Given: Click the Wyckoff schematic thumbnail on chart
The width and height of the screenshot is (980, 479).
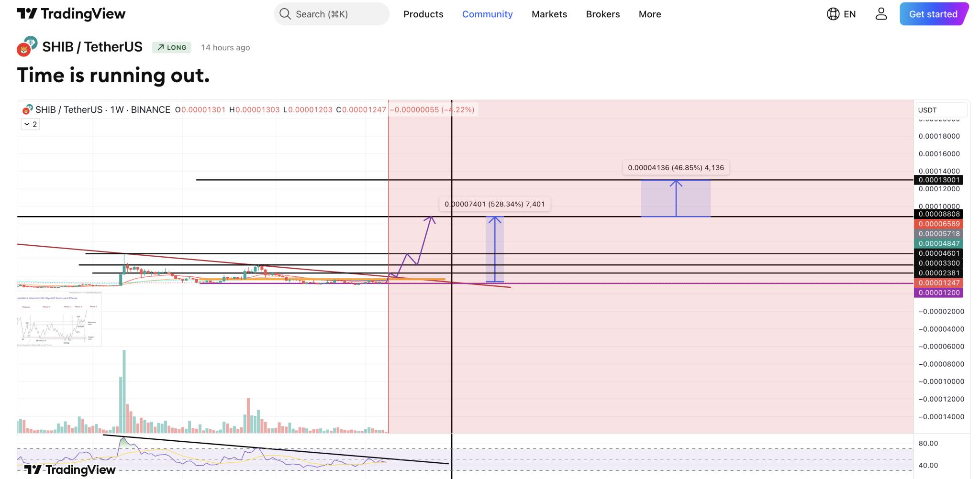Looking at the screenshot, I should (x=59, y=320).
